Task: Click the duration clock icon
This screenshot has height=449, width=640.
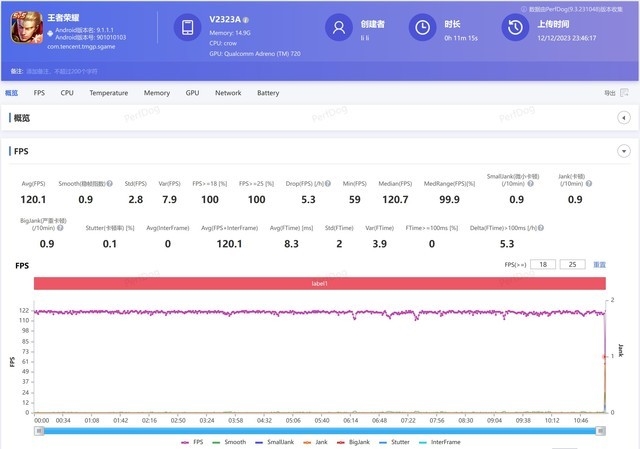Action: click(424, 28)
